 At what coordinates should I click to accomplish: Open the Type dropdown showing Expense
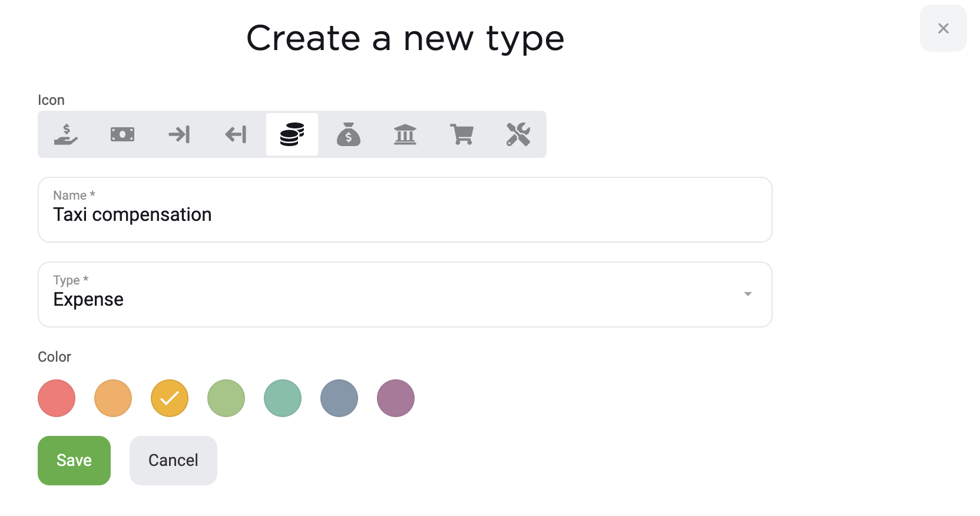405,295
